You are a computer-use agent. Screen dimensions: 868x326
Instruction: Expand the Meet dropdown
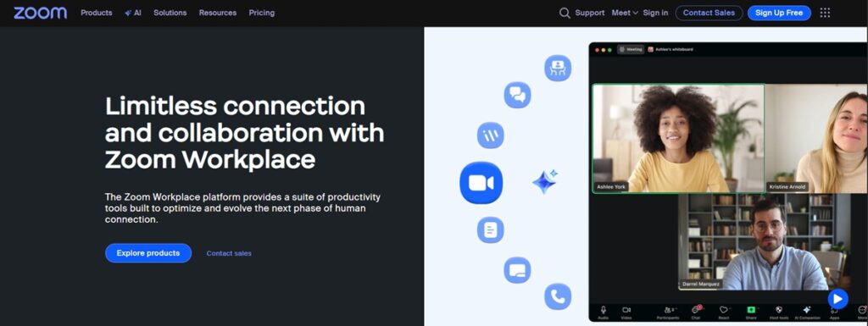click(625, 13)
